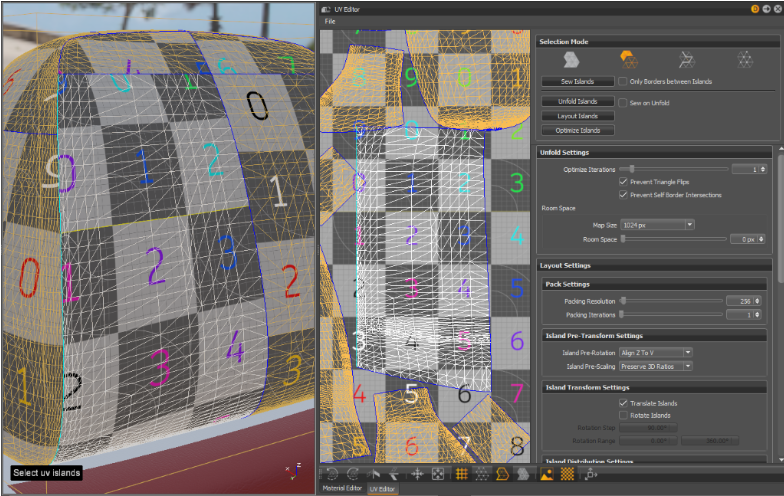
Task: Click the horizontal flip toolbar icon
Action: coord(374,474)
